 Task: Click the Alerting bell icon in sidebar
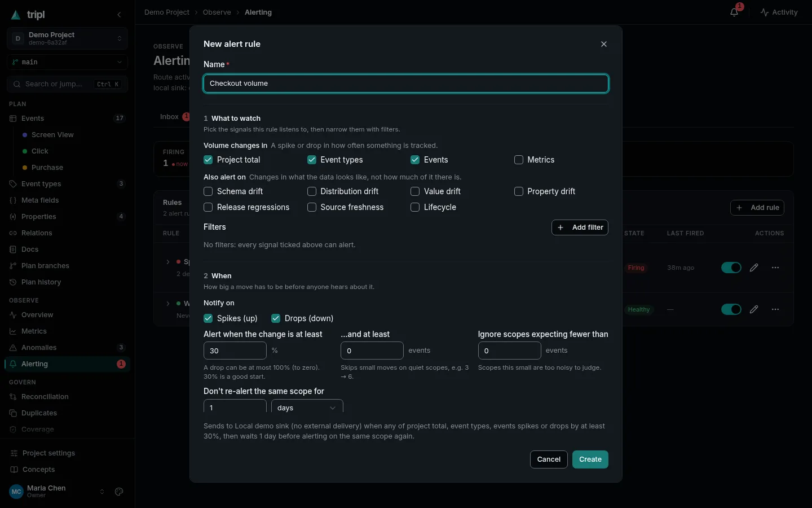[13, 364]
